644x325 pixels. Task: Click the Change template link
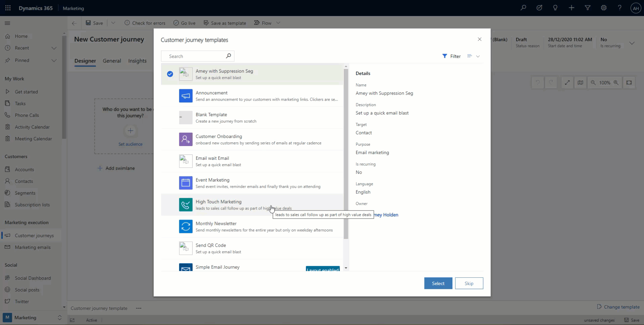pos(618,307)
